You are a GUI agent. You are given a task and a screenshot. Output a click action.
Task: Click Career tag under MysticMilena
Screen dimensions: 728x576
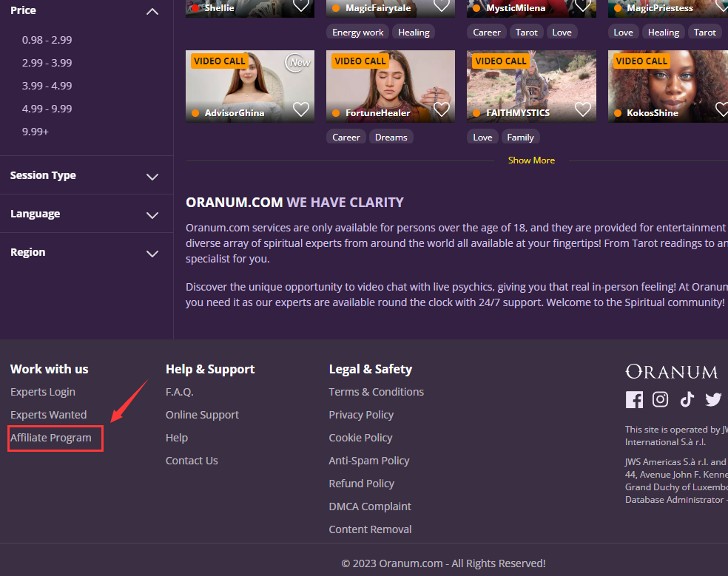(x=487, y=32)
